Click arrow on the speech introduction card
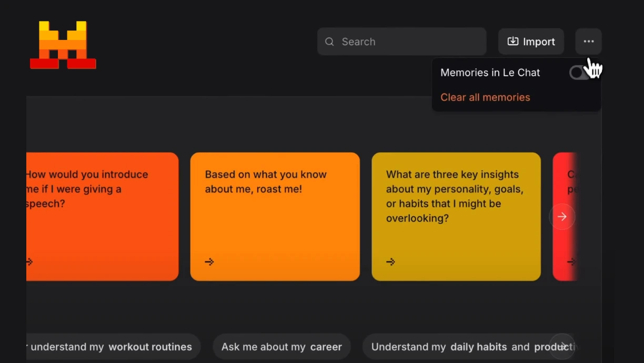Screen dimensions: 644x363 coord(29,261)
